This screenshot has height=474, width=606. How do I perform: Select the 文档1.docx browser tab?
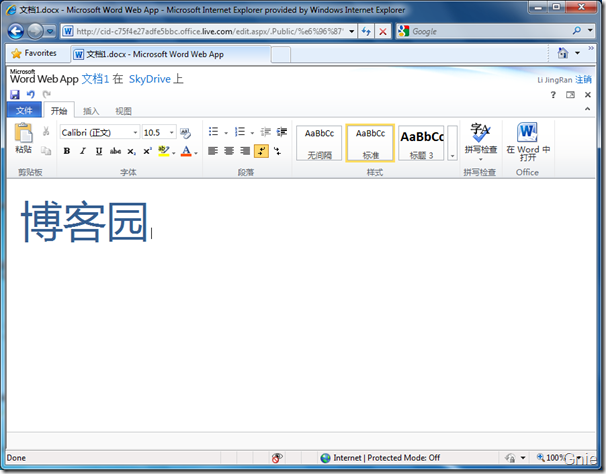tap(170, 54)
